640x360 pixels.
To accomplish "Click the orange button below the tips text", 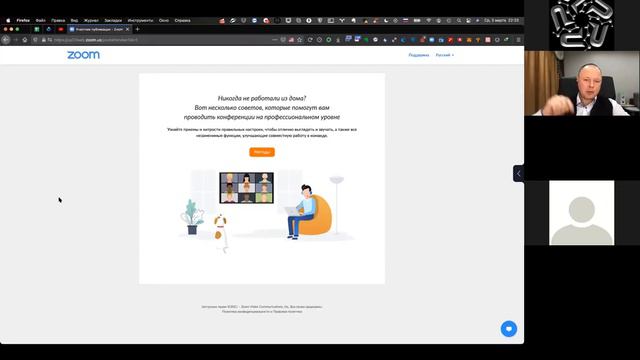I will [262, 152].
